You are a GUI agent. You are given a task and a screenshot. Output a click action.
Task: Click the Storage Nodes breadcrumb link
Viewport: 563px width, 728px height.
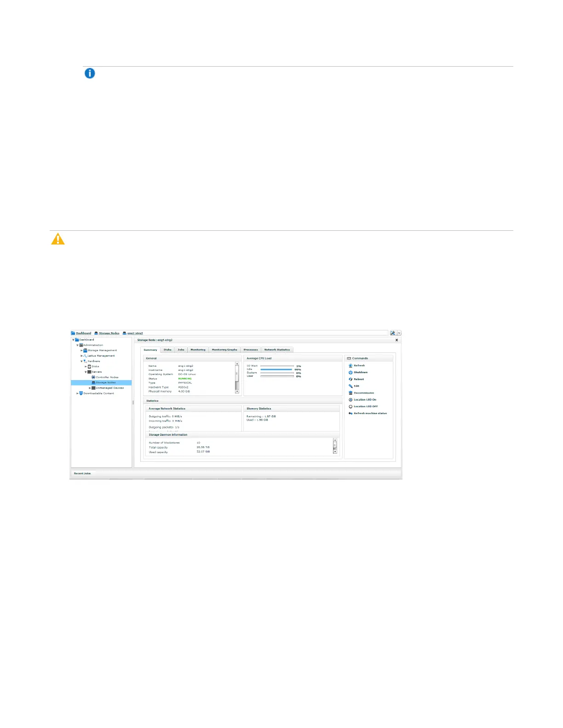(x=109, y=333)
